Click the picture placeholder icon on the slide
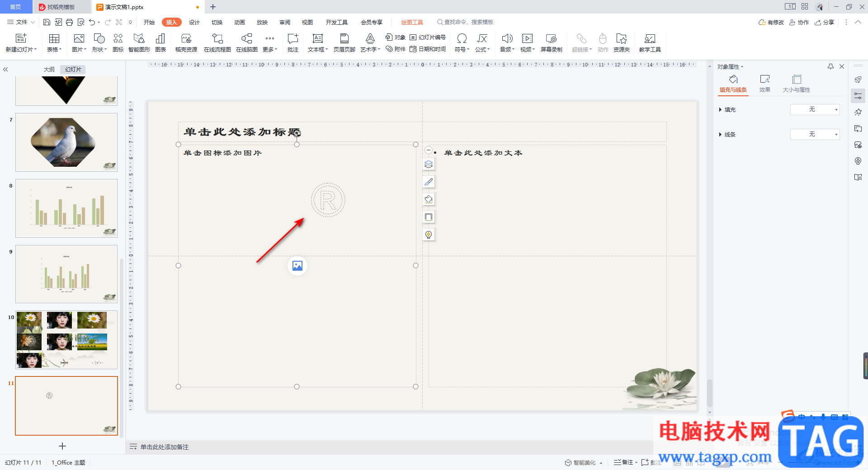Viewport: 868px width, 470px height. [x=297, y=266]
